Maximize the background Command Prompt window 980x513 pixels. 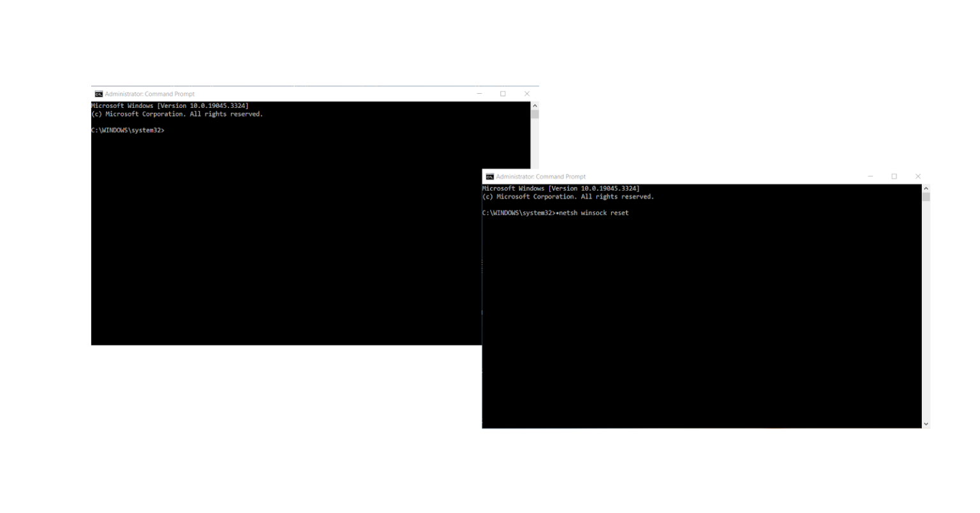coord(503,93)
